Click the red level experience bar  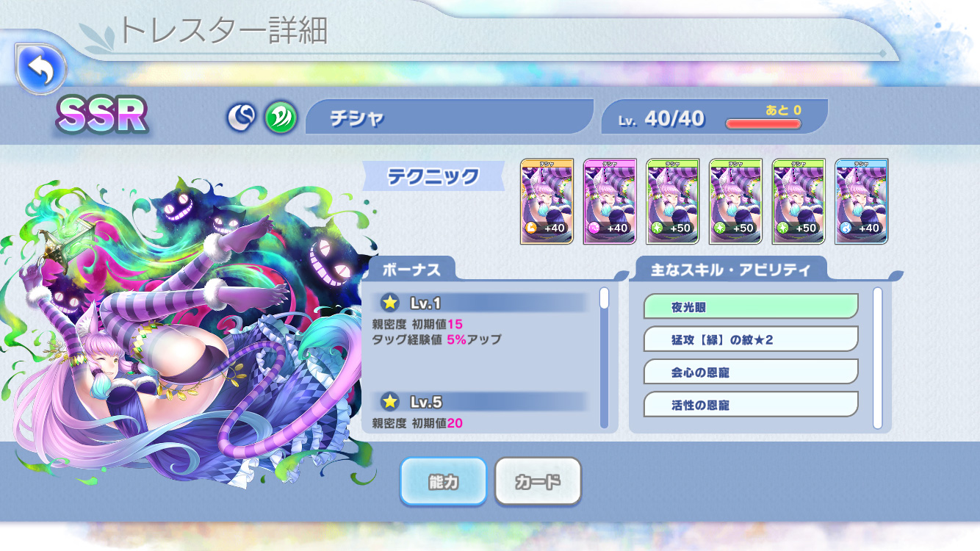pos(763,123)
